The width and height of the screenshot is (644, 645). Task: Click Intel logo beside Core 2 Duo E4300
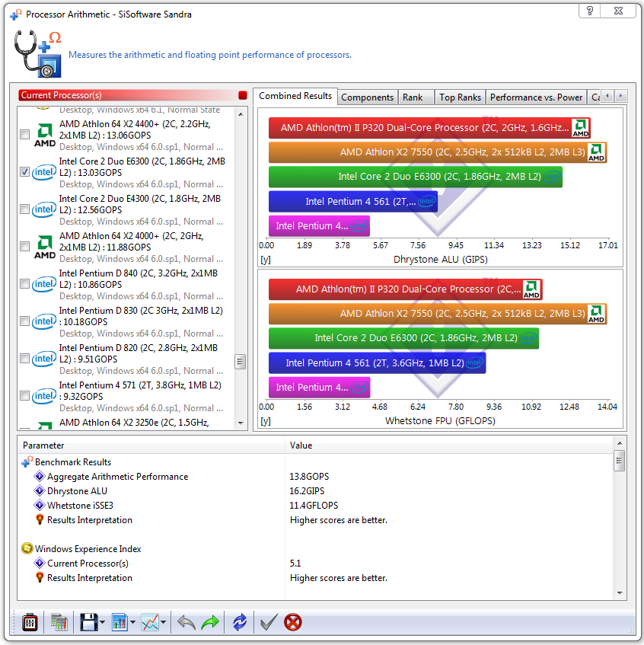tap(44, 209)
